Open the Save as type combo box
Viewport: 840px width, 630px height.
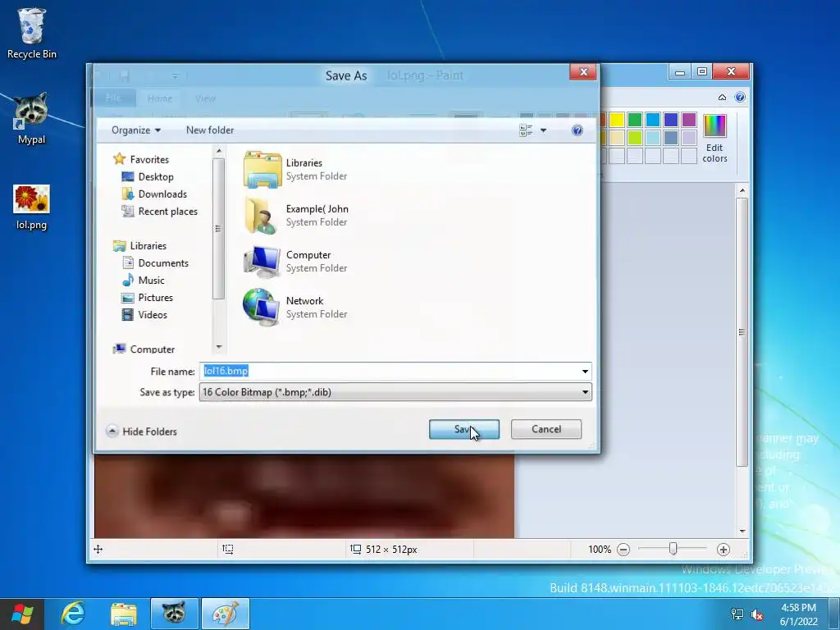click(x=395, y=392)
